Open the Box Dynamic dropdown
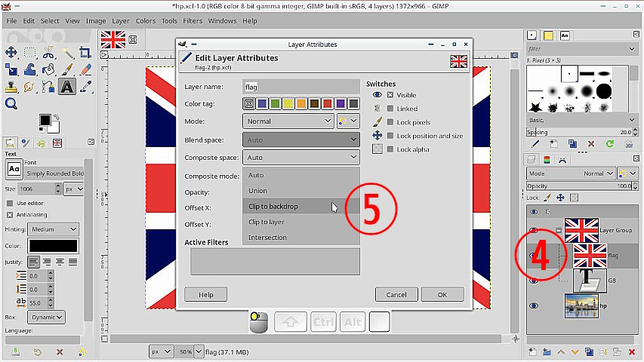The image size is (644, 362). 46,318
